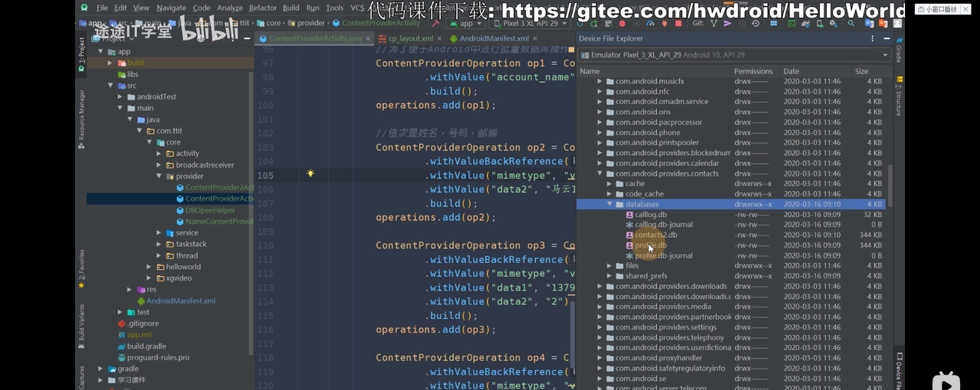Open the Refactor menu
Image resolution: width=980 pixels, height=390 pixels.
(x=263, y=8)
